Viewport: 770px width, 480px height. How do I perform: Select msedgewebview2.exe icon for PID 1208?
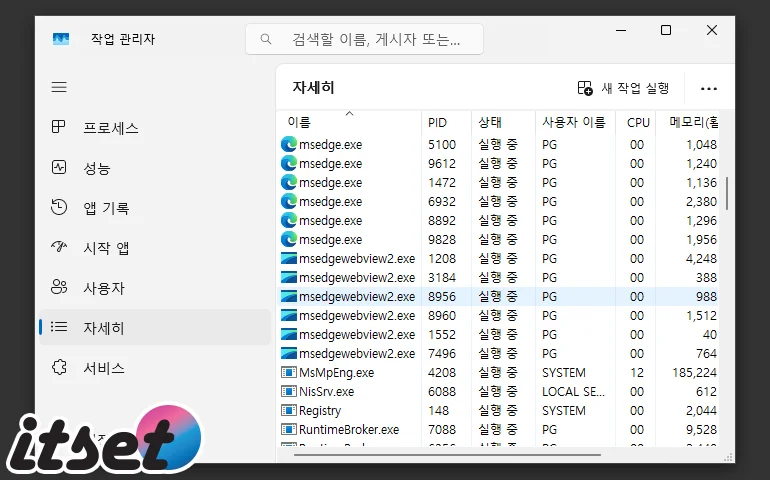289,258
